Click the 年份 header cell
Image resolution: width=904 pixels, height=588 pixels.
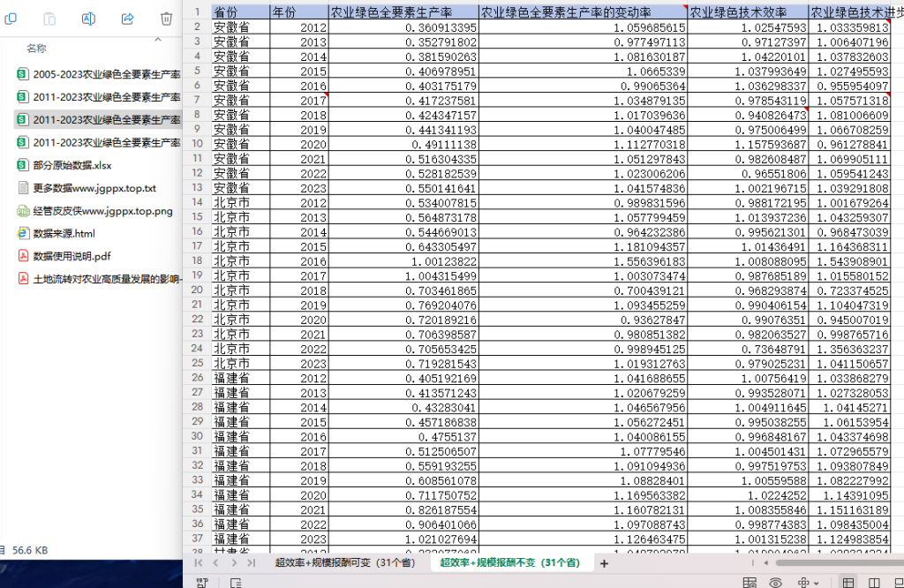tap(299, 12)
